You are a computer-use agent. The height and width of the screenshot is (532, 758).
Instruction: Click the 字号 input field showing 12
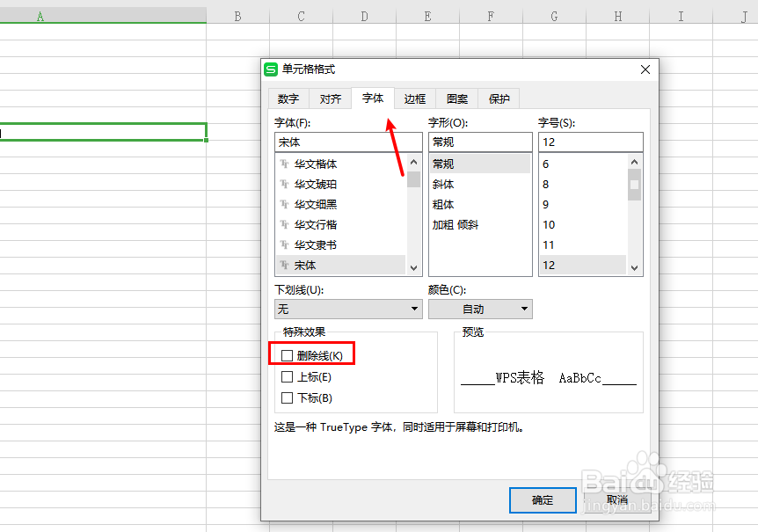tap(591, 142)
